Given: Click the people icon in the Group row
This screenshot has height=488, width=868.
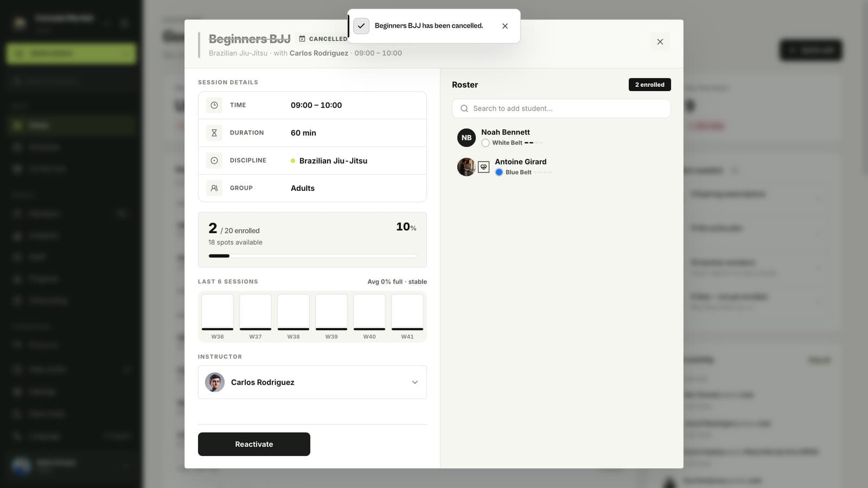Looking at the screenshot, I should pyautogui.click(x=214, y=188).
